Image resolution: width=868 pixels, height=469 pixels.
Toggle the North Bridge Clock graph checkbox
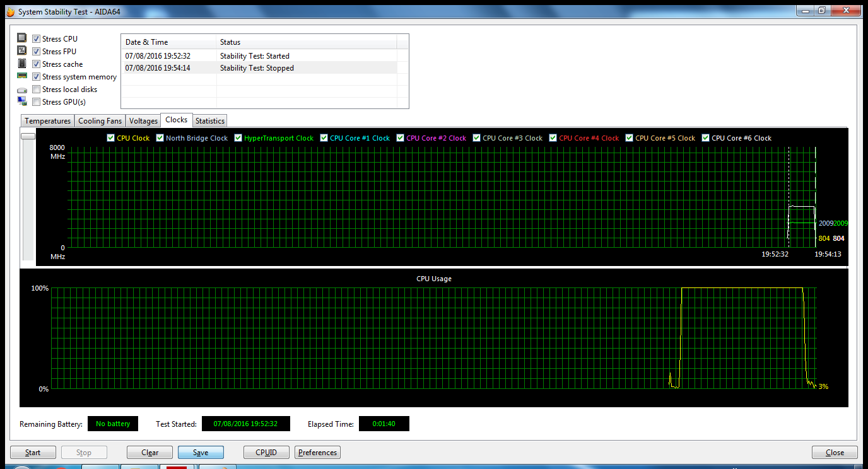(x=160, y=138)
